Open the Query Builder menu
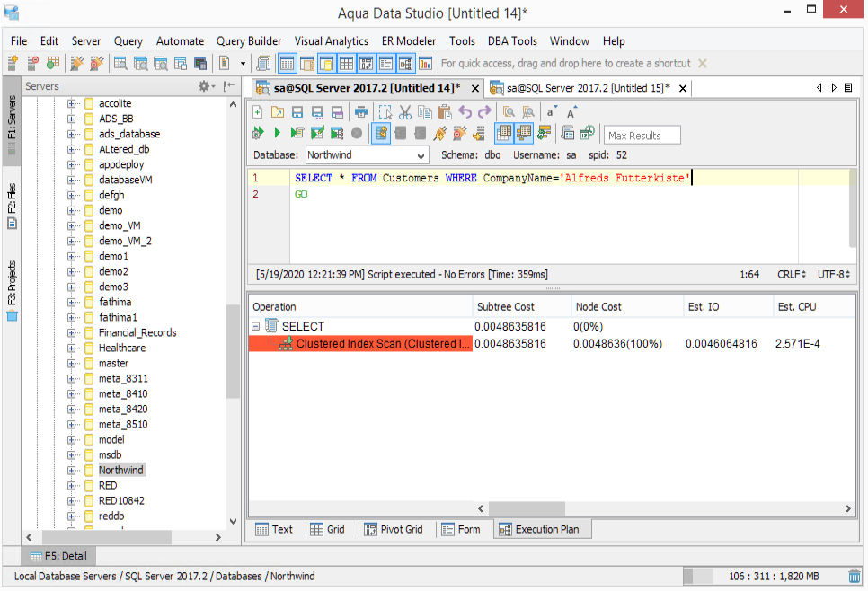Screen dimensions: 868x591 pos(249,41)
